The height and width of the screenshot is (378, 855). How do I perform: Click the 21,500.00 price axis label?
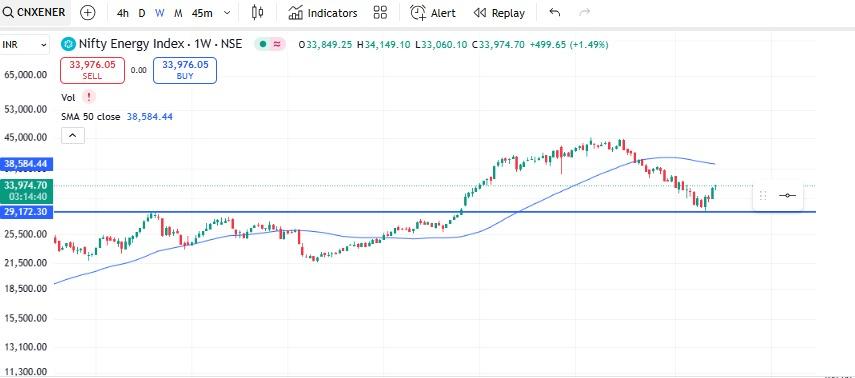[x=25, y=263]
